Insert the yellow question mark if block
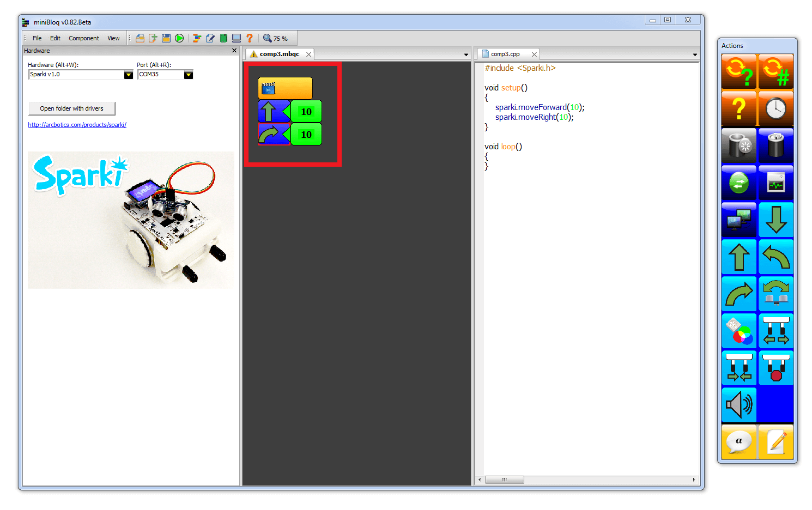 point(738,109)
